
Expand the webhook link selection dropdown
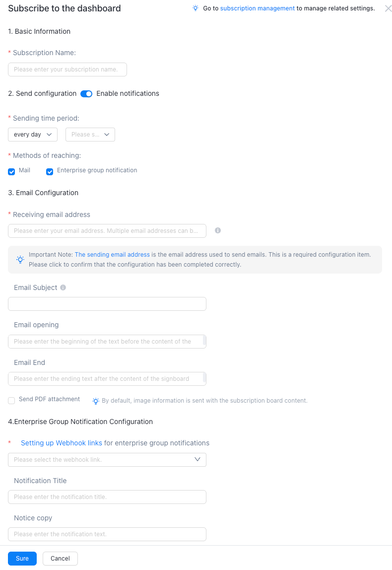tap(107, 459)
